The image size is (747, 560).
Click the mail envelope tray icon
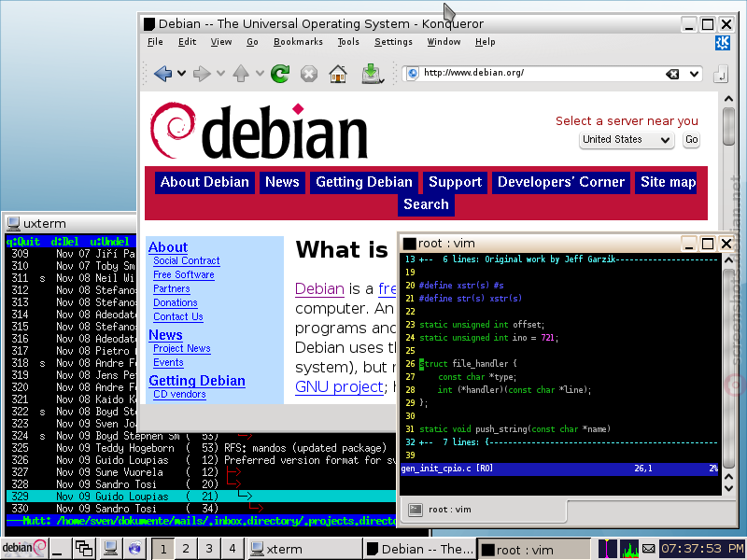[648, 549]
